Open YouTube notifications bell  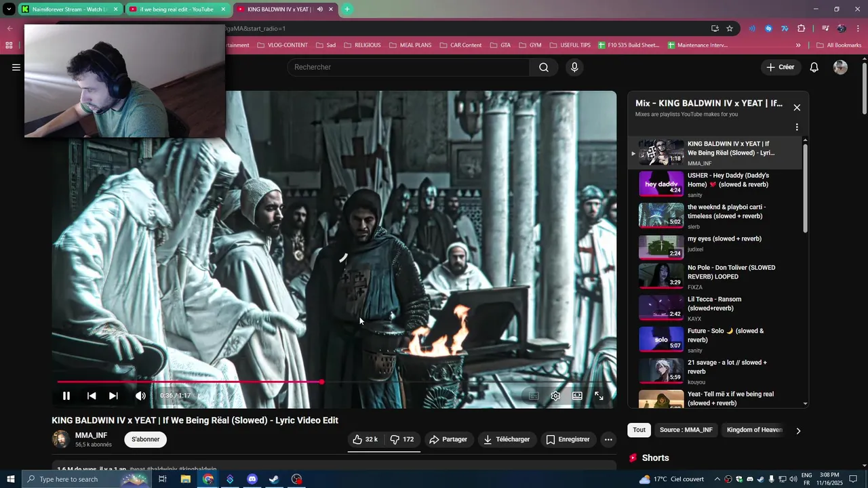coord(814,67)
